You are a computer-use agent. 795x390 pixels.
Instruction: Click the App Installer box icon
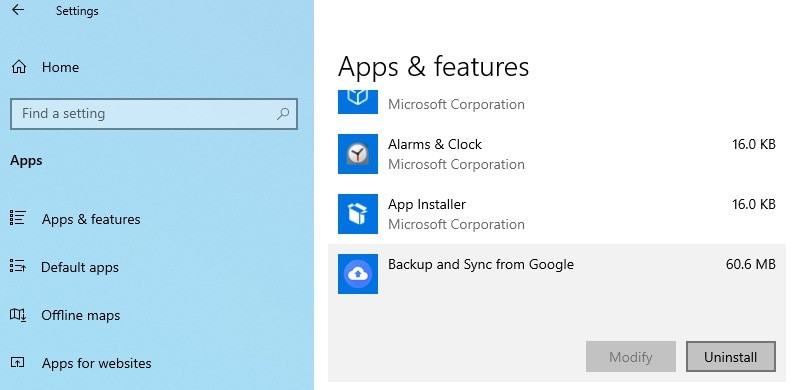(358, 214)
